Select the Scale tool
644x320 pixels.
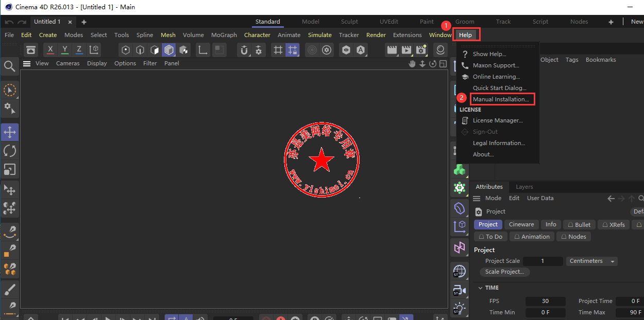10,169
